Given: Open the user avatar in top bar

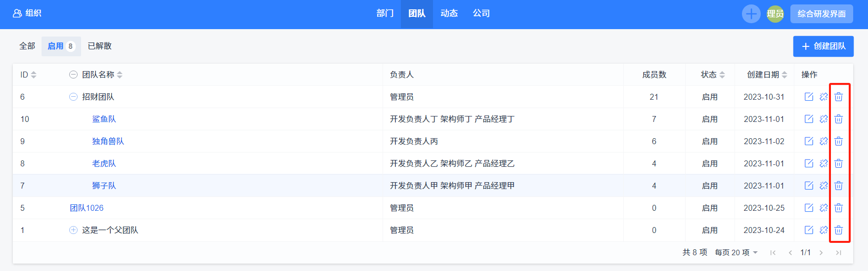Looking at the screenshot, I should pos(775,14).
